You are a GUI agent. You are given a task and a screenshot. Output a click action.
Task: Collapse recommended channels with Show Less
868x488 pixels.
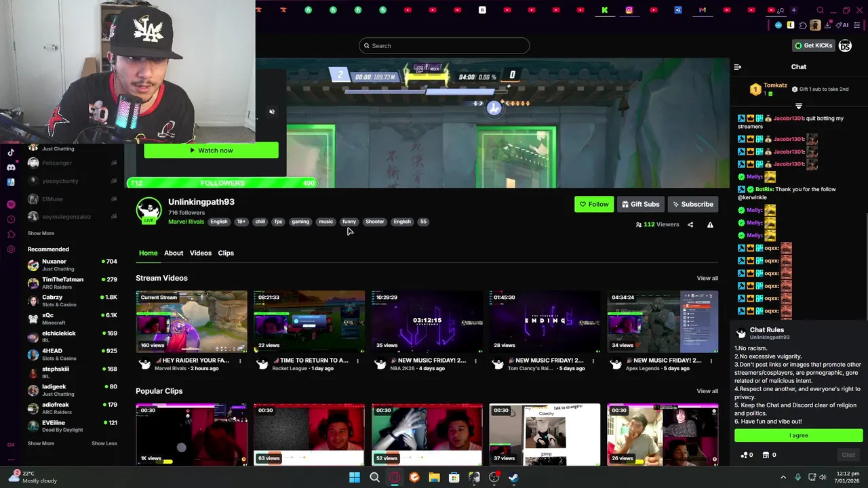point(104,443)
